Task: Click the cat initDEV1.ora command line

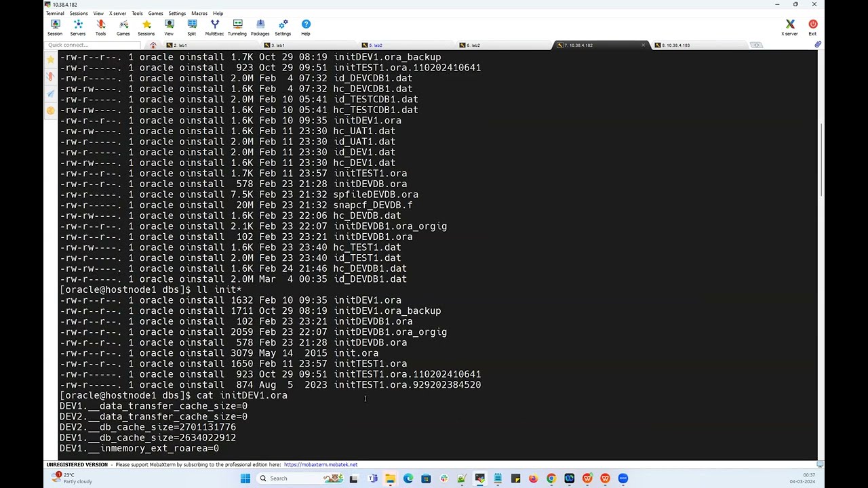Action: click(x=174, y=395)
